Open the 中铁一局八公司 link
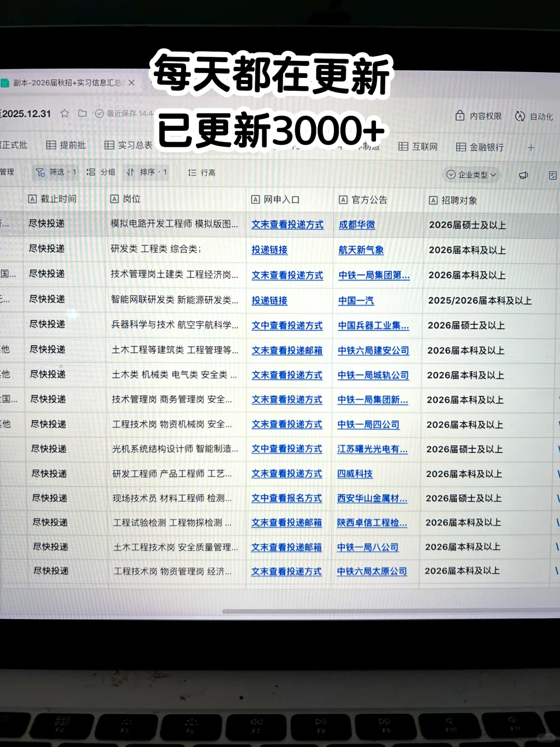This screenshot has height=747, width=560. (368, 547)
